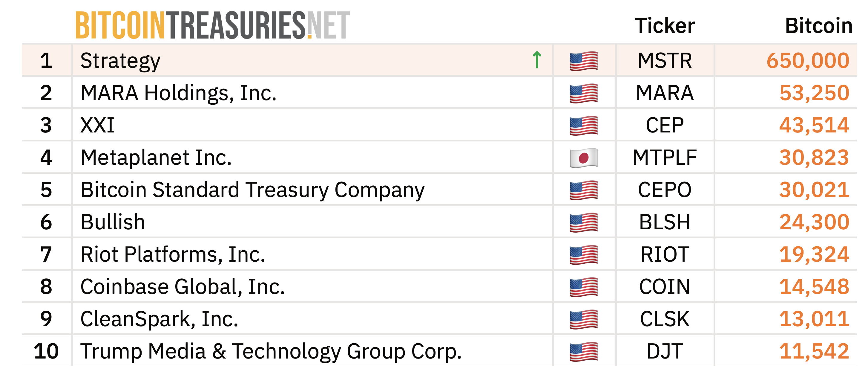
Task: Click the Japan flag next to Metaplanet
Action: click(x=584, y=158)
